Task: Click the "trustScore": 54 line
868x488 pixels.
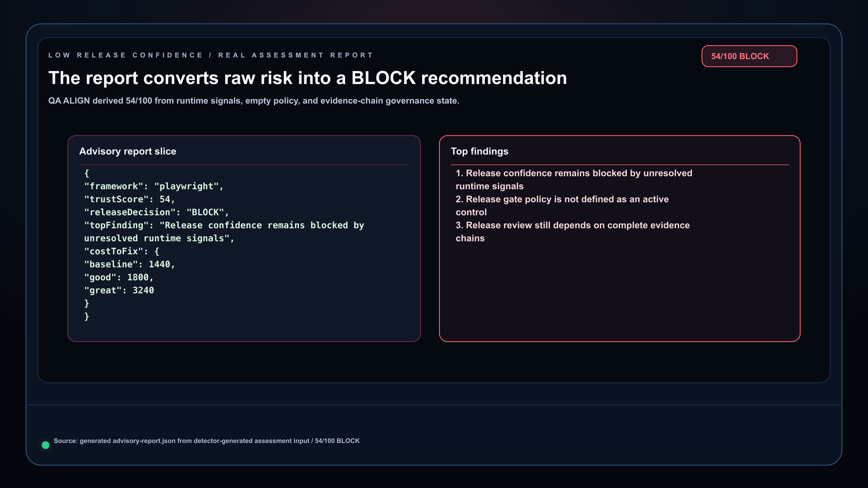Action: (x=130, y=199)
